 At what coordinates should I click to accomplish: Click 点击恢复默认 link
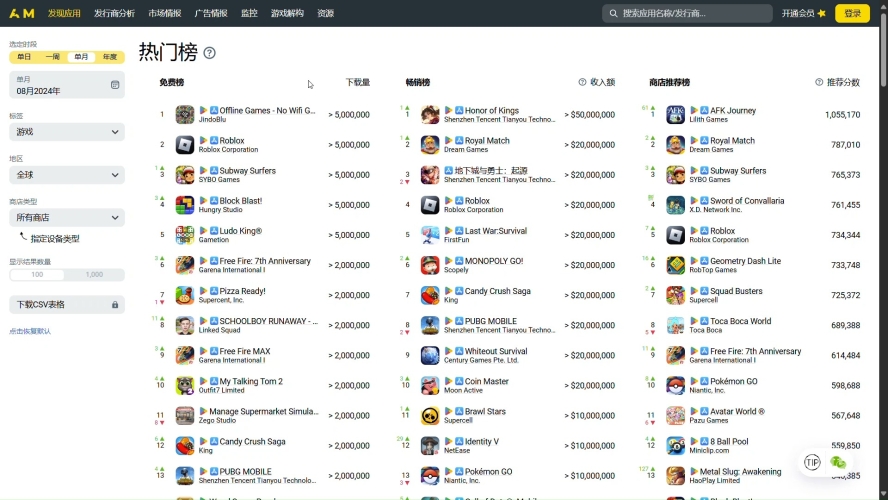click(30, 331)
